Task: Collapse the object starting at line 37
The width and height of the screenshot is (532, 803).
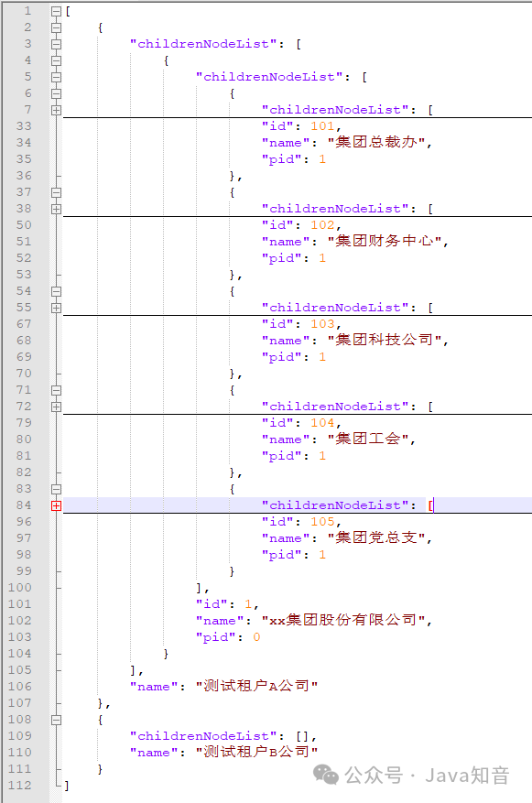Action: point(57,192)
